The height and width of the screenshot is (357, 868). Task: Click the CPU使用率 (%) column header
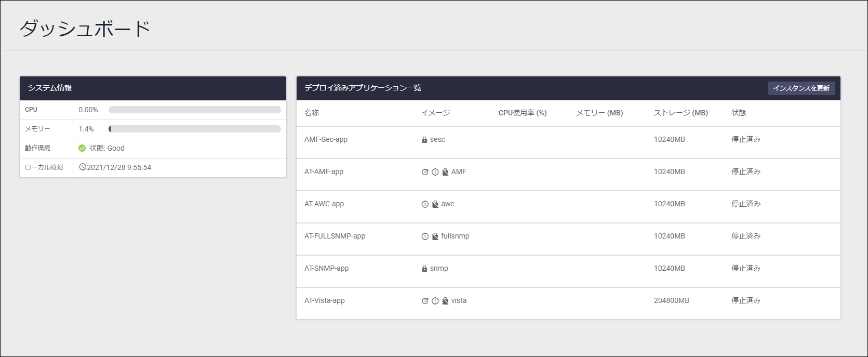pos(523,113)
